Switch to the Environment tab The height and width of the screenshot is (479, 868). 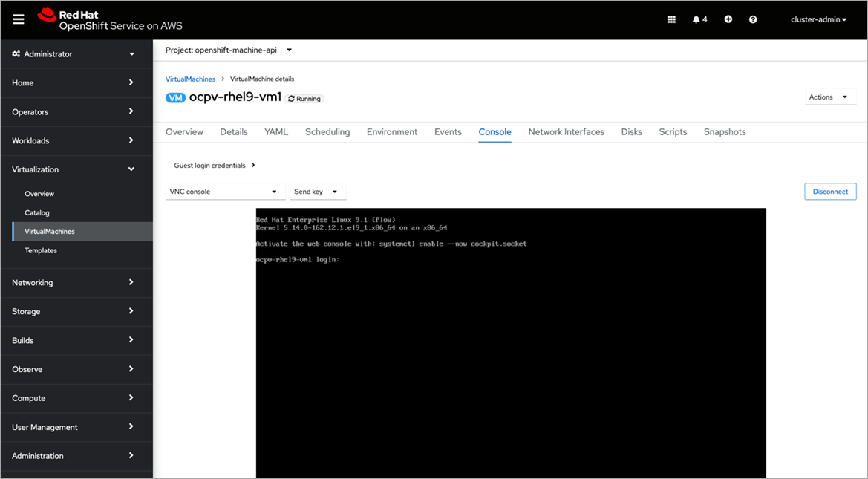pyautogui.click(x=392, y=131)
